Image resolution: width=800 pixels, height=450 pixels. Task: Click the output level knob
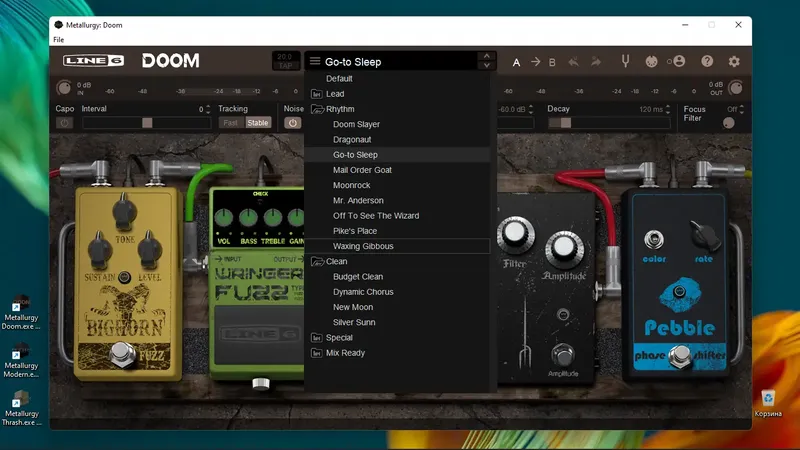735,88
